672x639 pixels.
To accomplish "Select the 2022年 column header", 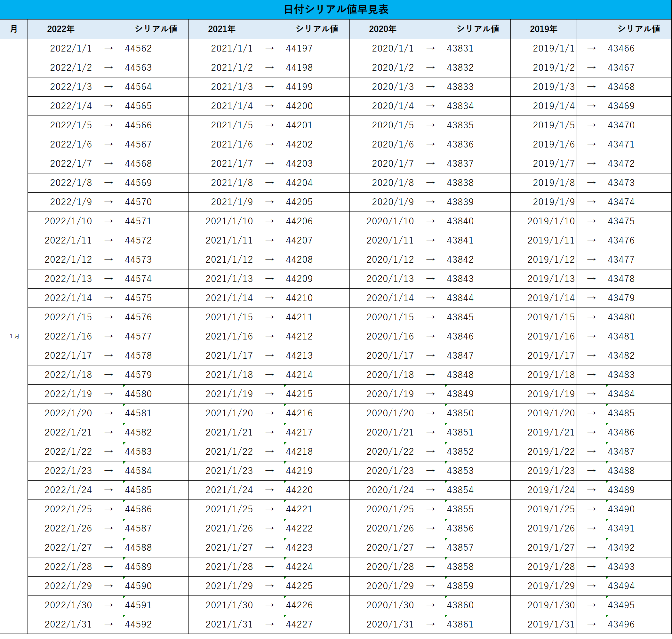I will click(60, 29).
